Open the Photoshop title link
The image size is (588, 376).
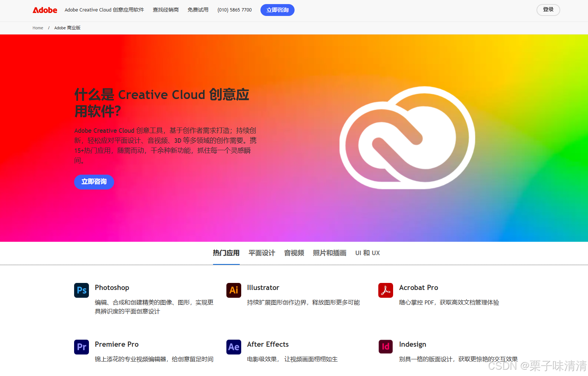[112, 288]
